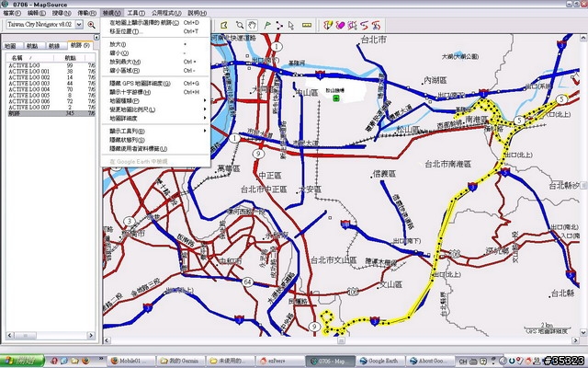Click the green airport marker on the map
The image size is (588, 368).
[x=336, y=98]
